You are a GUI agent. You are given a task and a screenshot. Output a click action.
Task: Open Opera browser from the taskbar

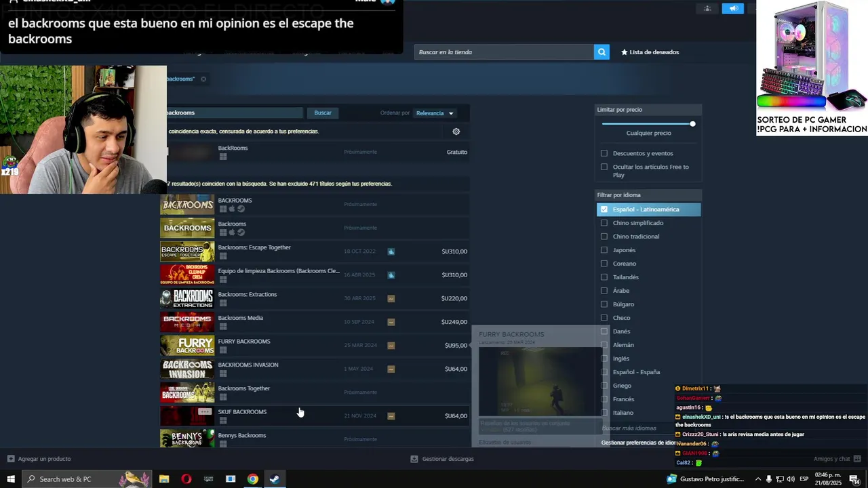coord(186,479)
